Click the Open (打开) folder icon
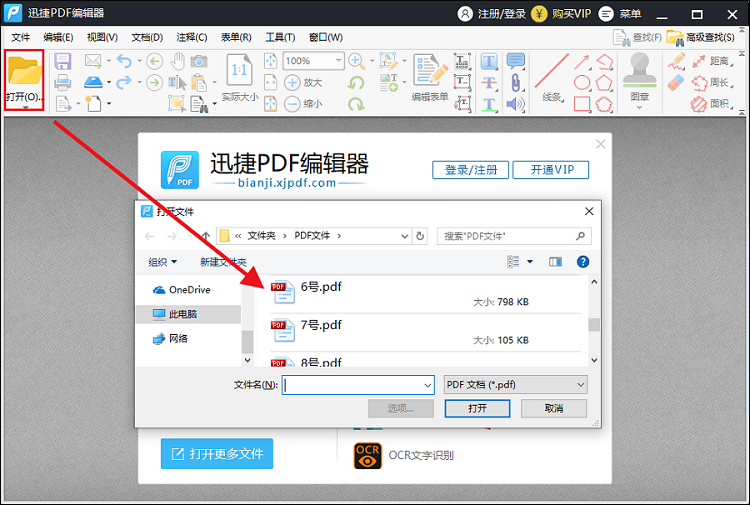750x505 pixels. [24, 71]
